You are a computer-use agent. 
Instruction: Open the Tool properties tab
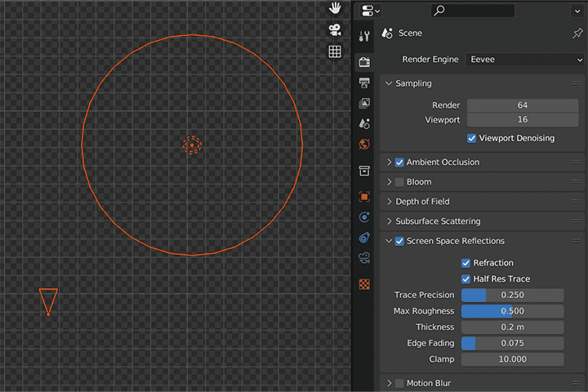364,37
